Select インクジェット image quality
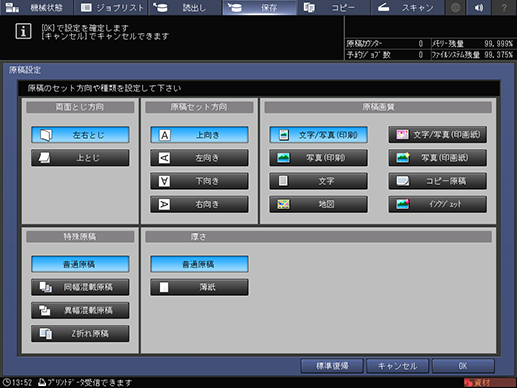This screenshot has width=517, height=388. pyautogui.click(x=438, y=204)
